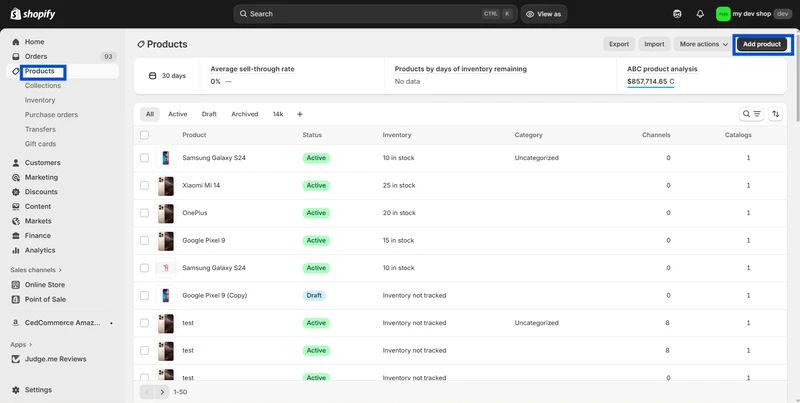The height and width of the screenshot is (403, 800).
Task: Expand the Apps section
Action: [x=21, y=344]
